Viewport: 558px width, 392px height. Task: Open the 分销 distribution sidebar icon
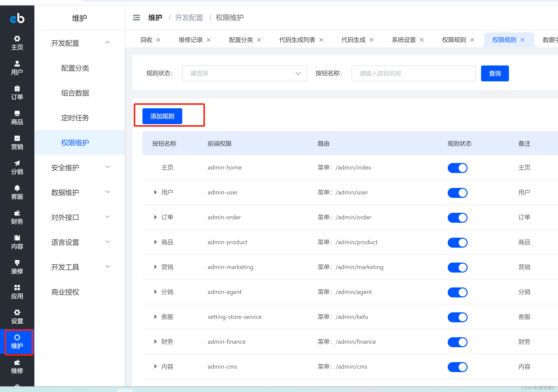[17, 167]
